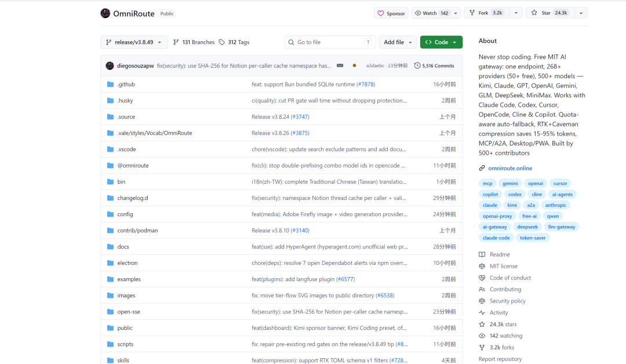
Task: Click the Report repository link
Action: pos(500,359)
